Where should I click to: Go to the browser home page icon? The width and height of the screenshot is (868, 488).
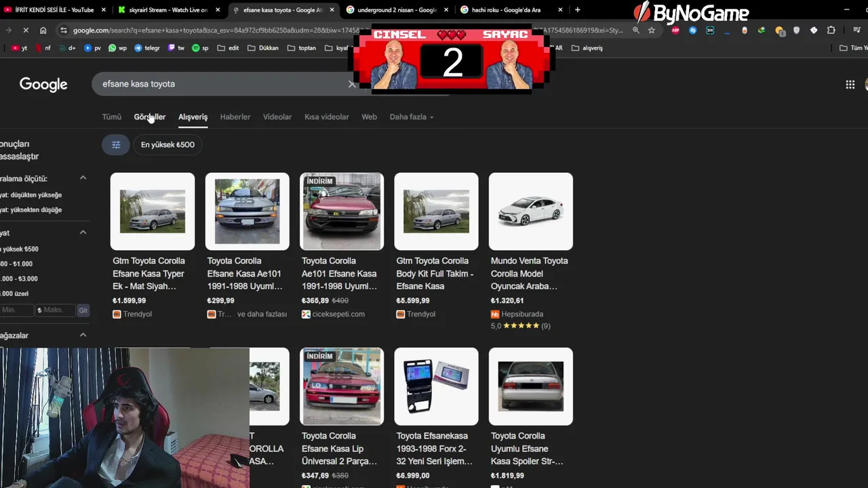tap(43, 30)
